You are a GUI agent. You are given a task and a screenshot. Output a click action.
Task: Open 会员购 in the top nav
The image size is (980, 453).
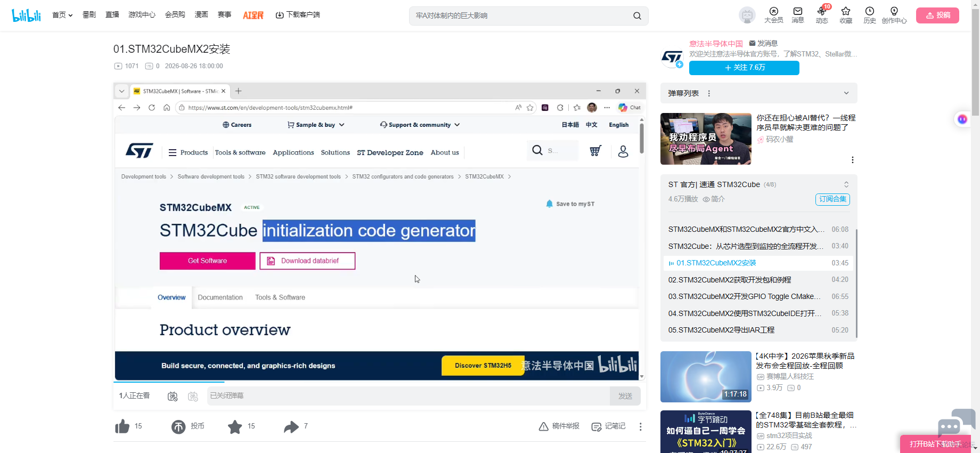pos(175,15)
